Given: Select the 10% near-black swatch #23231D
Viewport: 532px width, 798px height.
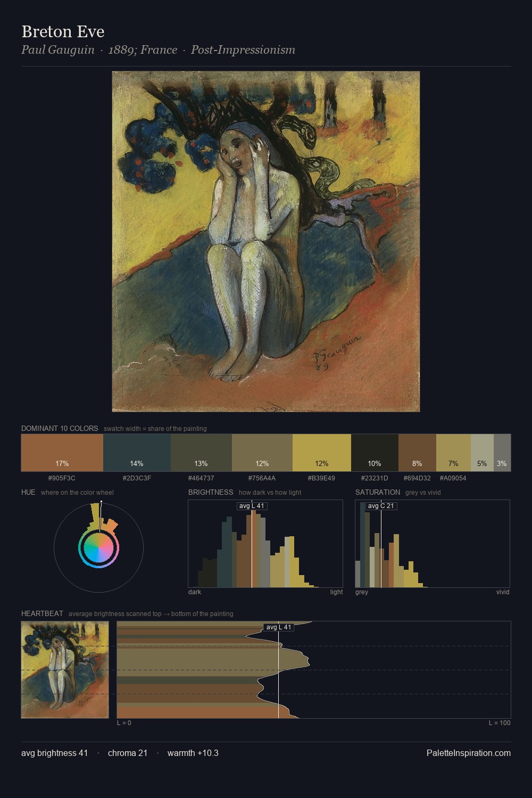Looking at the screenshot, I should pyautogui.click(x=375, y=453).
